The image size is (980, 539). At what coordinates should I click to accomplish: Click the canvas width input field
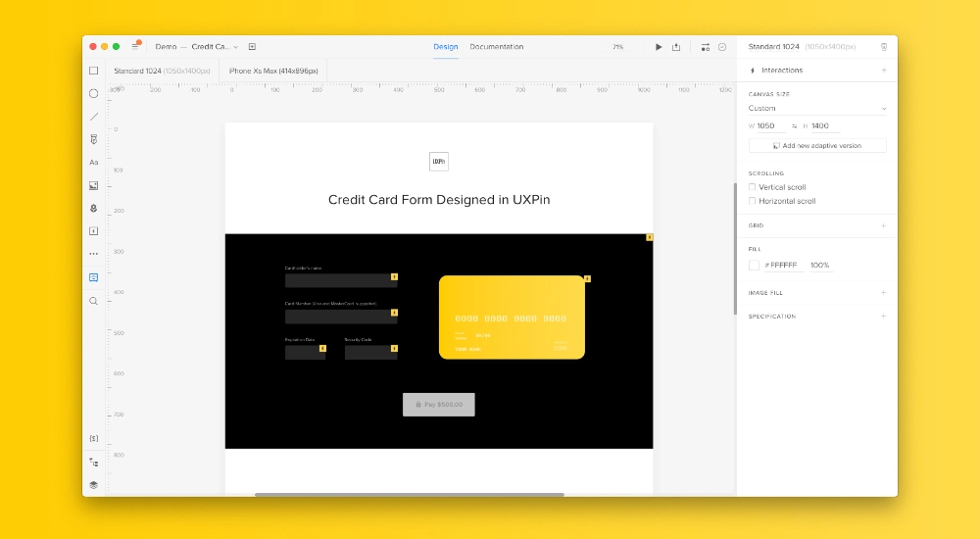coord(770,125)
